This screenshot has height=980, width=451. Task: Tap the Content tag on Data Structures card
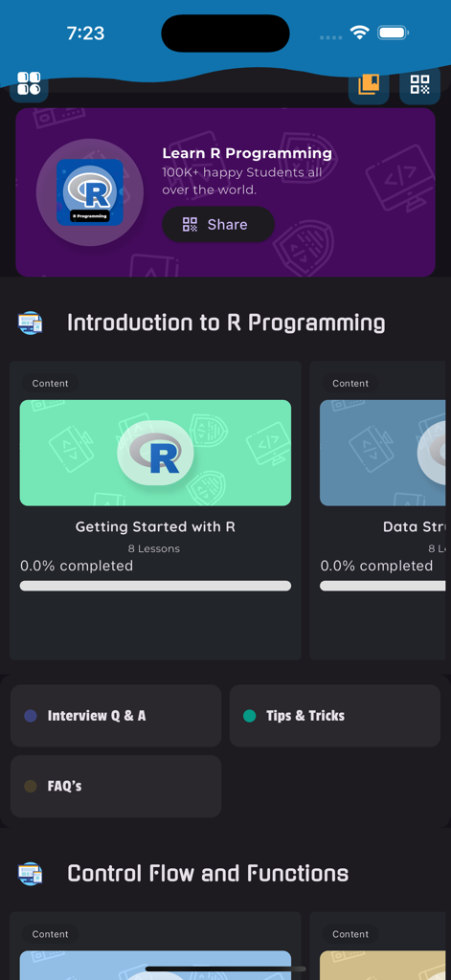(350, 383)
